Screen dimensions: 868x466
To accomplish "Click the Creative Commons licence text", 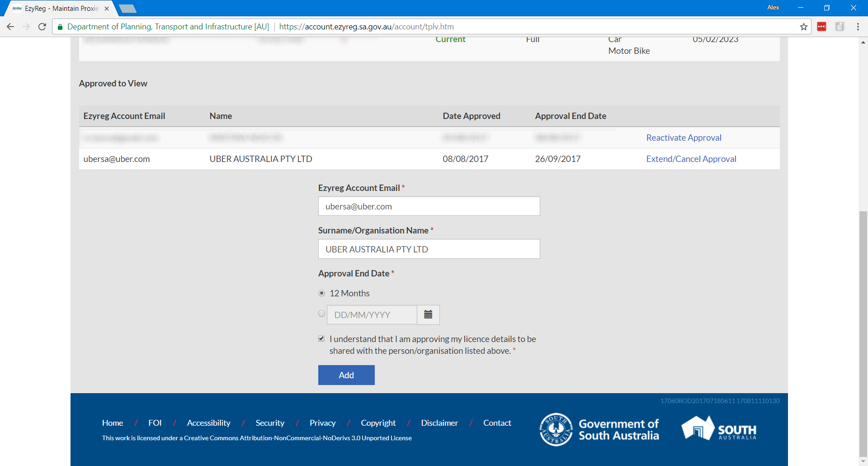I will 257,438.
